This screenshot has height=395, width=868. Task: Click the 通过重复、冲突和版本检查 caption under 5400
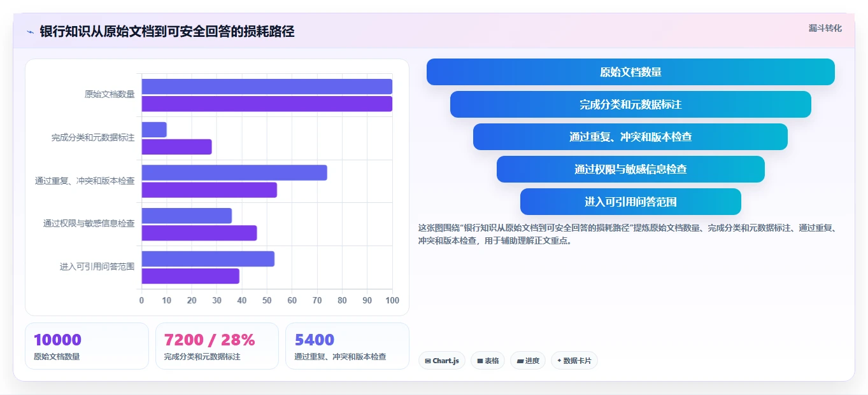click(340, 357)
